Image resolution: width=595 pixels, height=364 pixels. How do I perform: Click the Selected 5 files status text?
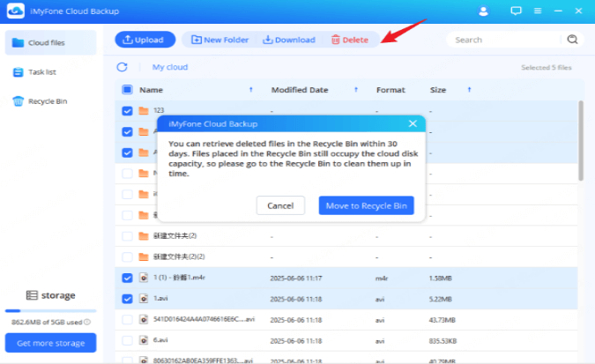click(546, 68)
